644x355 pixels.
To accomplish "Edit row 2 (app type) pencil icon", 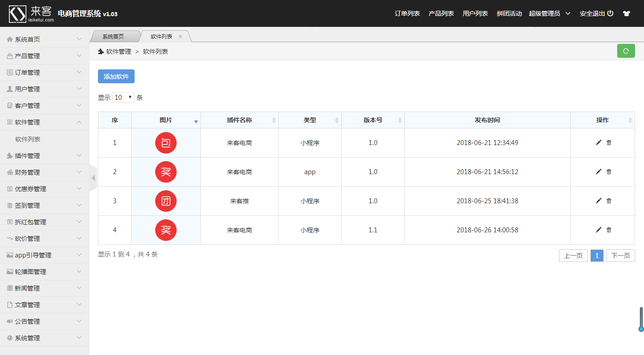I will 599,171.
